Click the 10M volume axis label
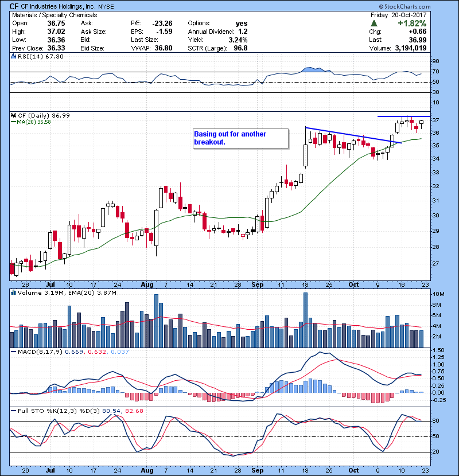Image resolution: width=459 pixels, height=476 pixels. (x=439, y=294)
